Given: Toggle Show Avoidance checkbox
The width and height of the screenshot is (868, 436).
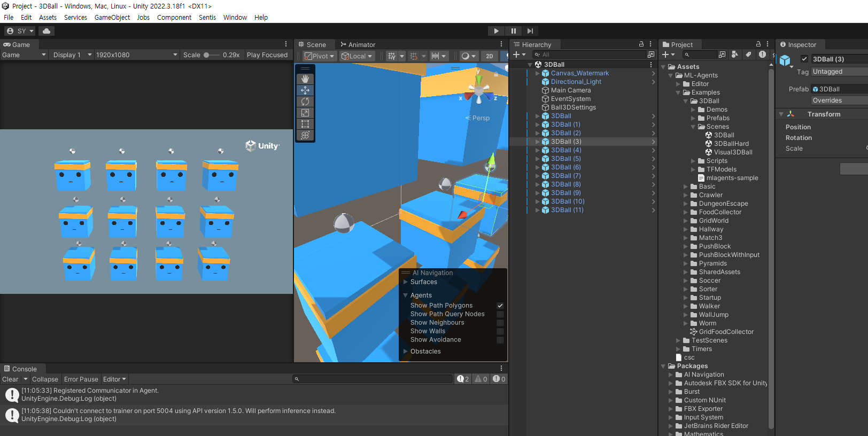Looking at the screenshot, I should click(x=500, y=340).
